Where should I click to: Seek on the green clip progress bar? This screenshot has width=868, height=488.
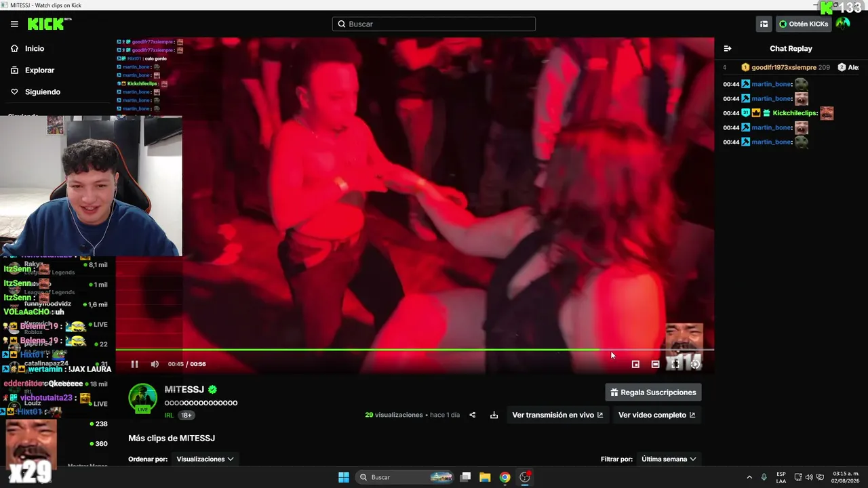[414, 350]
